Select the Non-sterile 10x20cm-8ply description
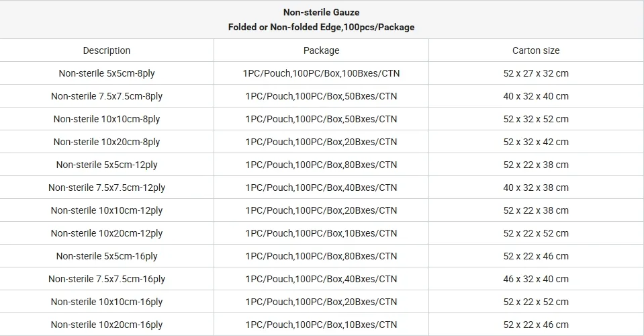 click(107, 142)
